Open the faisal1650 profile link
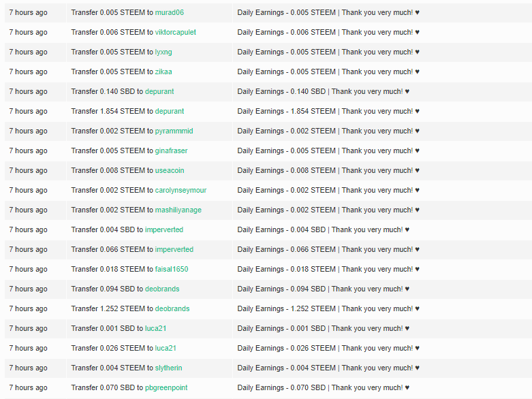Screen dimensions: 532x399 coord(172,269)
